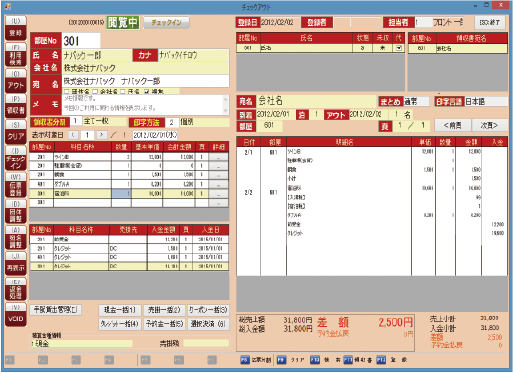Click the アウト (O) sidebar button
This screenshot has width=513, height=373.
click(x=16, y=81)
